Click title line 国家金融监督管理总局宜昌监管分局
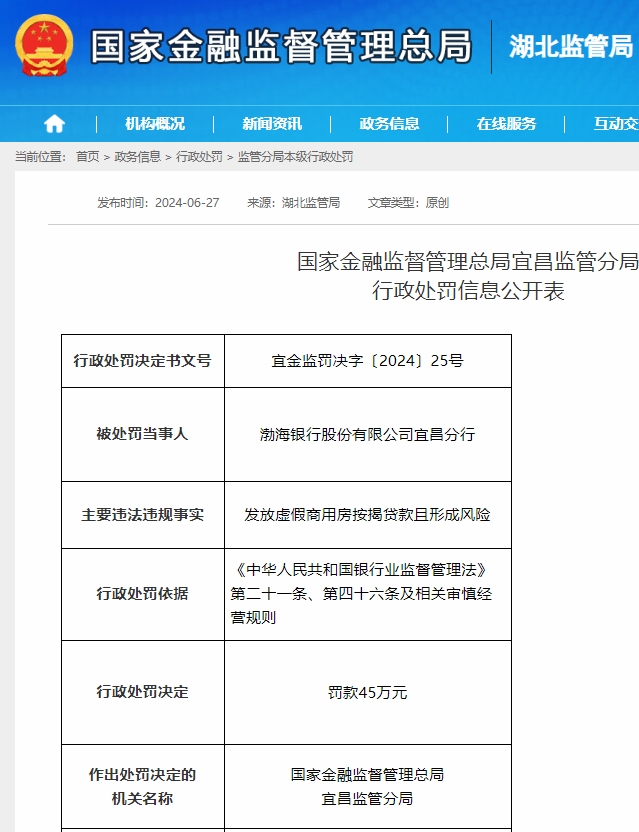639x832 pixels. click(x=468, y=262)
